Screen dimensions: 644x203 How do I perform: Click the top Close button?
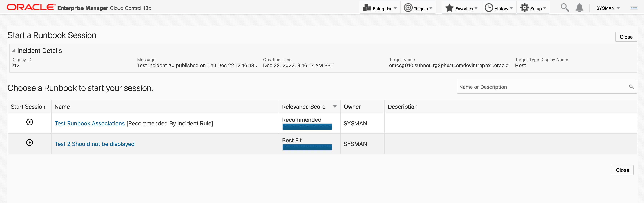click(626, 37)
